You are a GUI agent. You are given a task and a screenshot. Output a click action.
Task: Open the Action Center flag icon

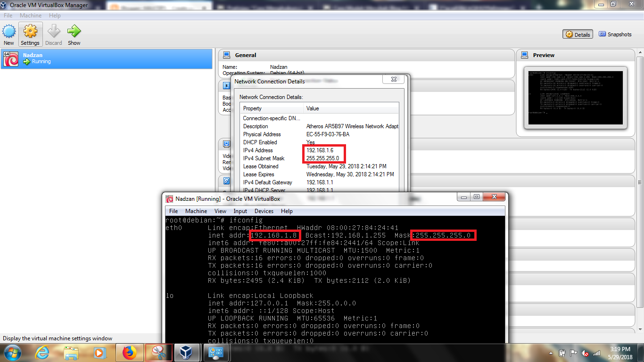574,353
